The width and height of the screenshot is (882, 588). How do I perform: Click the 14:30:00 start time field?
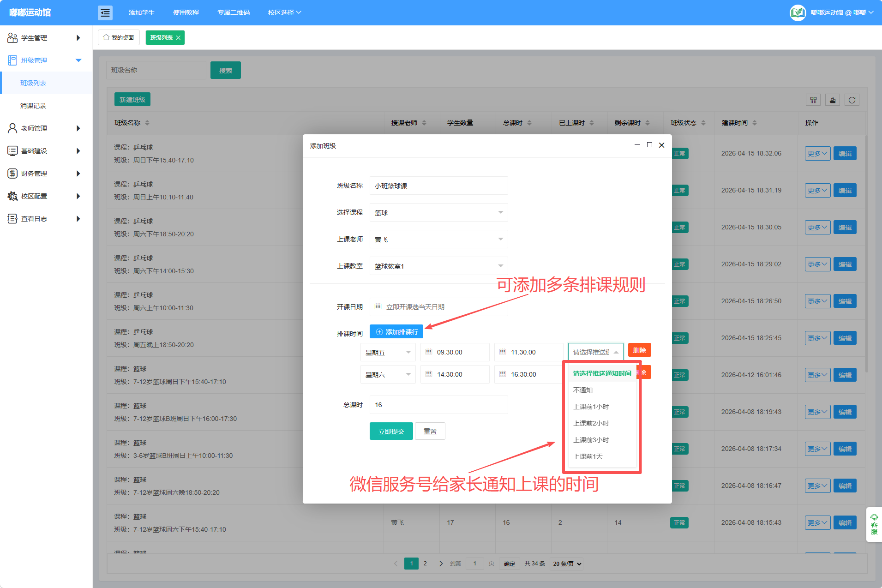pyautogui.click(x=455, y=374)
